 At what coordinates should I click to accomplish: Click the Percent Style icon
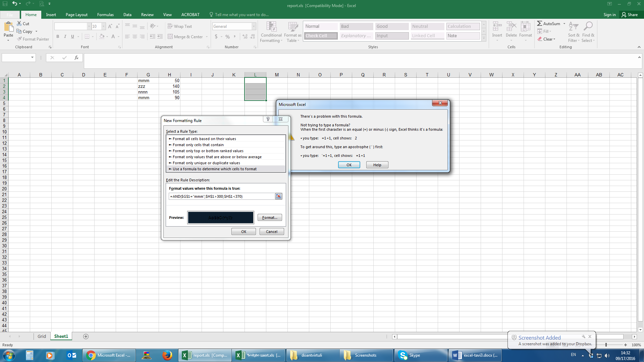227,36
